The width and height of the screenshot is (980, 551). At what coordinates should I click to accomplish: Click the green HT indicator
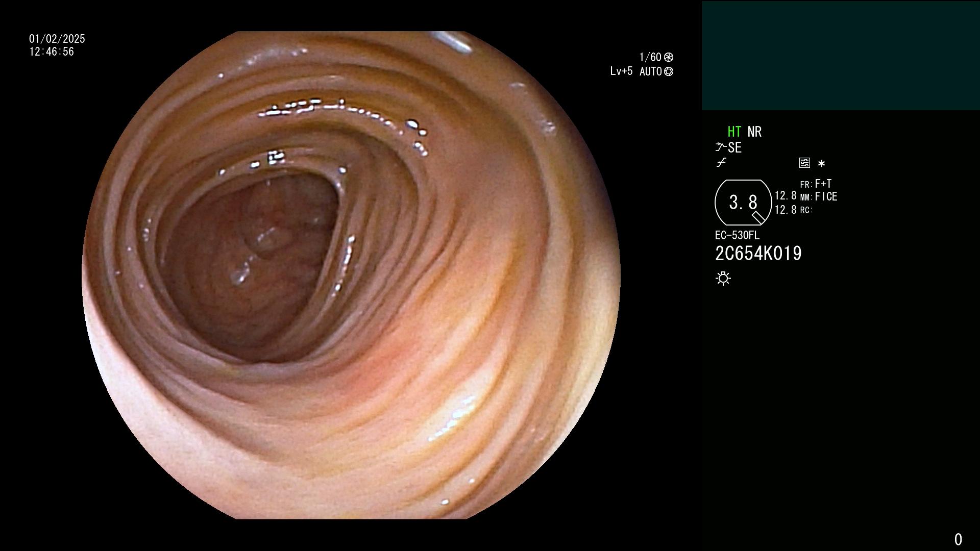click(734, 132)
